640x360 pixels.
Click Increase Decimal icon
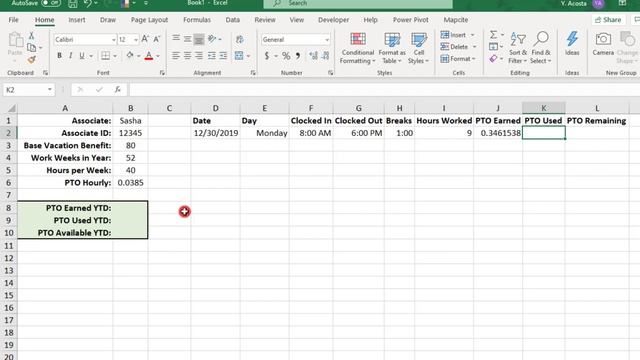click(x=313, y=56)
